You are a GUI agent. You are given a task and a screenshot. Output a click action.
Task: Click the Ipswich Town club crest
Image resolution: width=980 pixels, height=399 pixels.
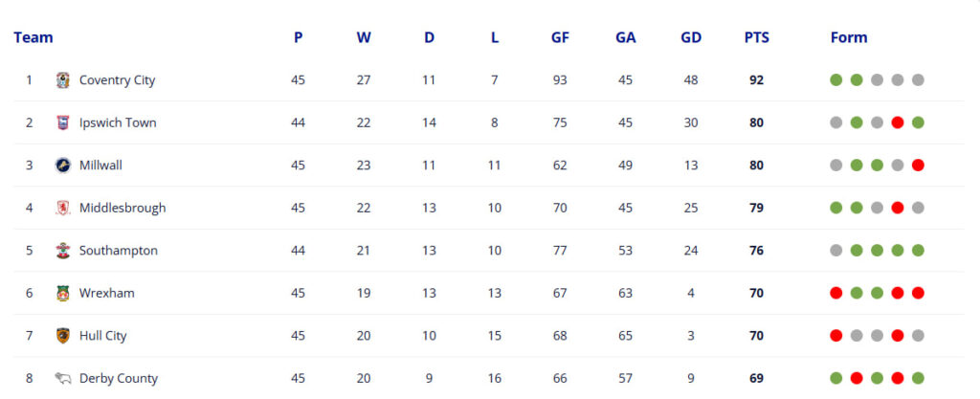click(63, 122)
